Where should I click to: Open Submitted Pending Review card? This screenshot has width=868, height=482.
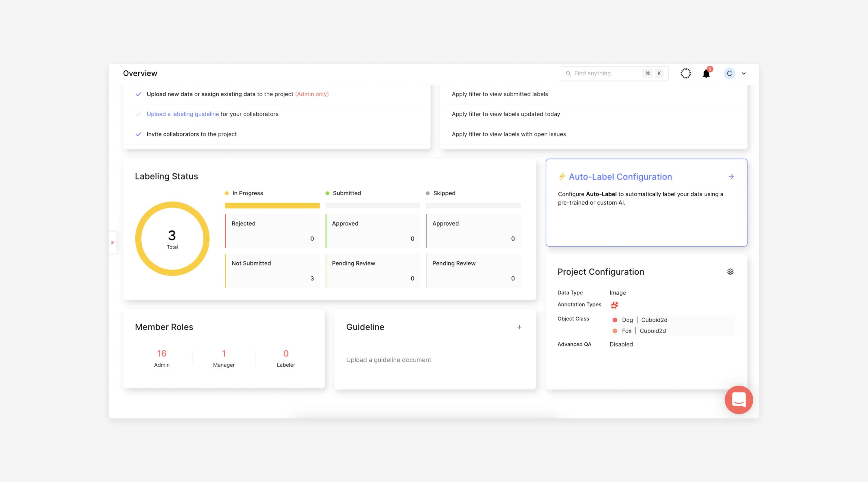(373, 271)
